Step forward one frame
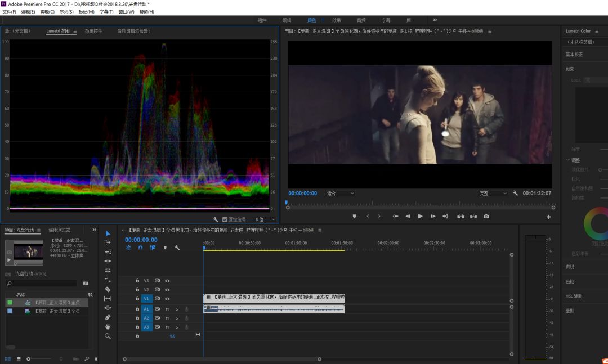 tap(433, 216)
